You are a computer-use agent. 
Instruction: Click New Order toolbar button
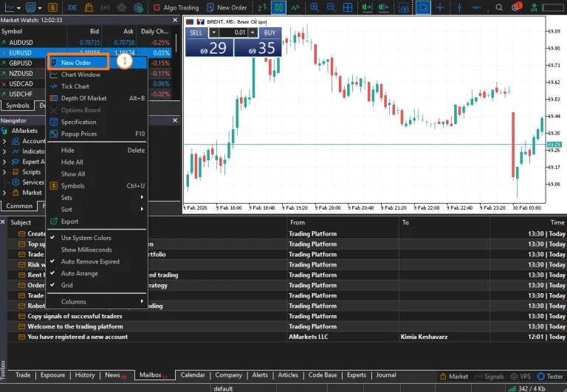[x=227, y=7]
